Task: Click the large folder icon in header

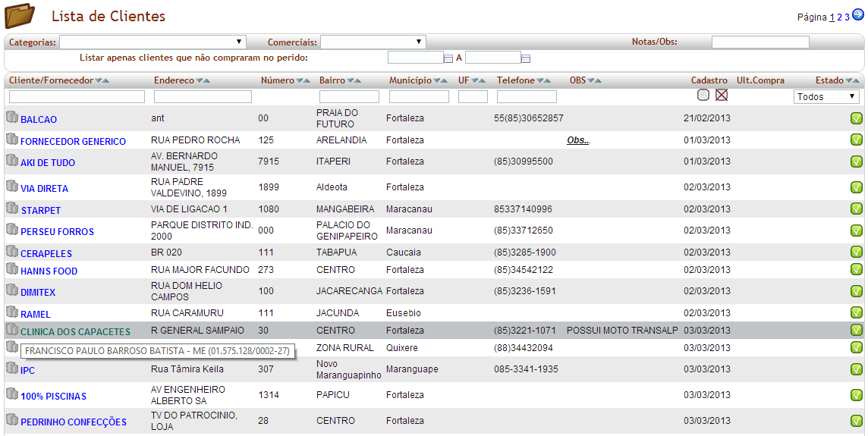Action: coord(20,16)
